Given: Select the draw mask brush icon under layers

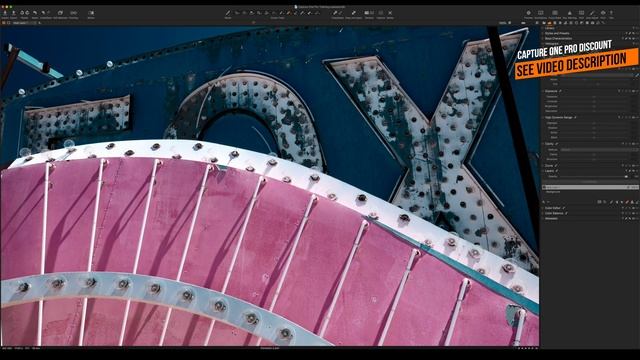Looking at the screenshot, I should tap(611, 202).
